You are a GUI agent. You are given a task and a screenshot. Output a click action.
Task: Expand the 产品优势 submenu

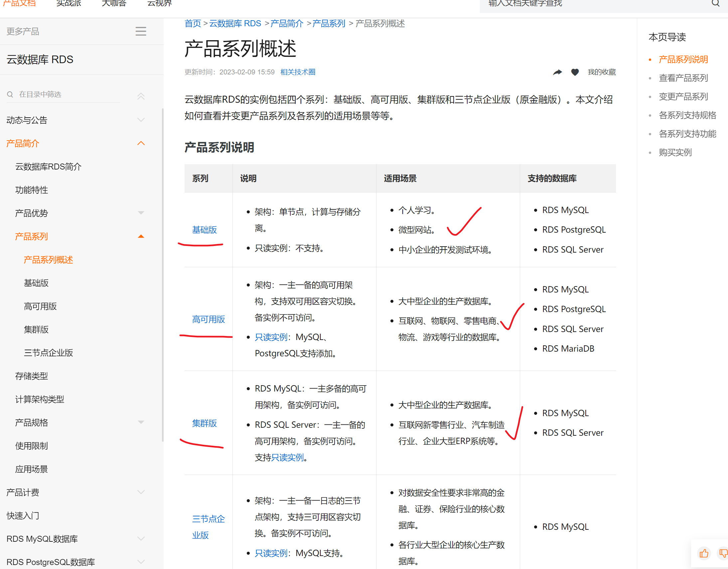[141, 213]
